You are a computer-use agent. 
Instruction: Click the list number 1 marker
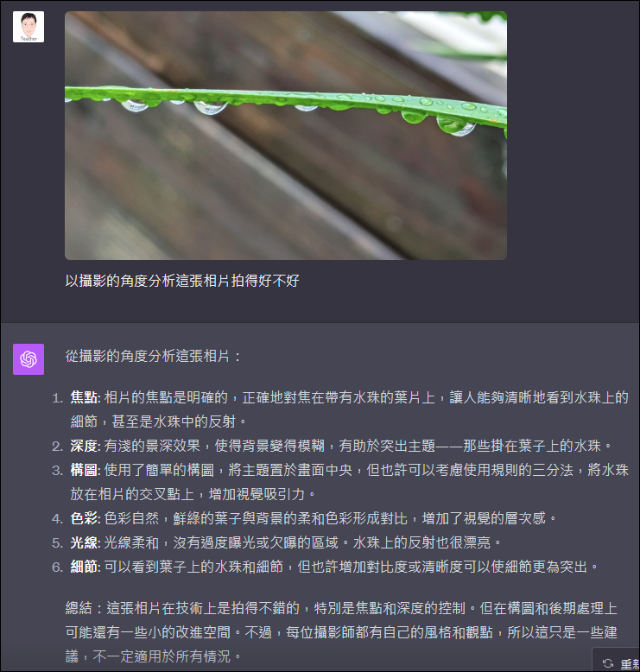[58, 398]
